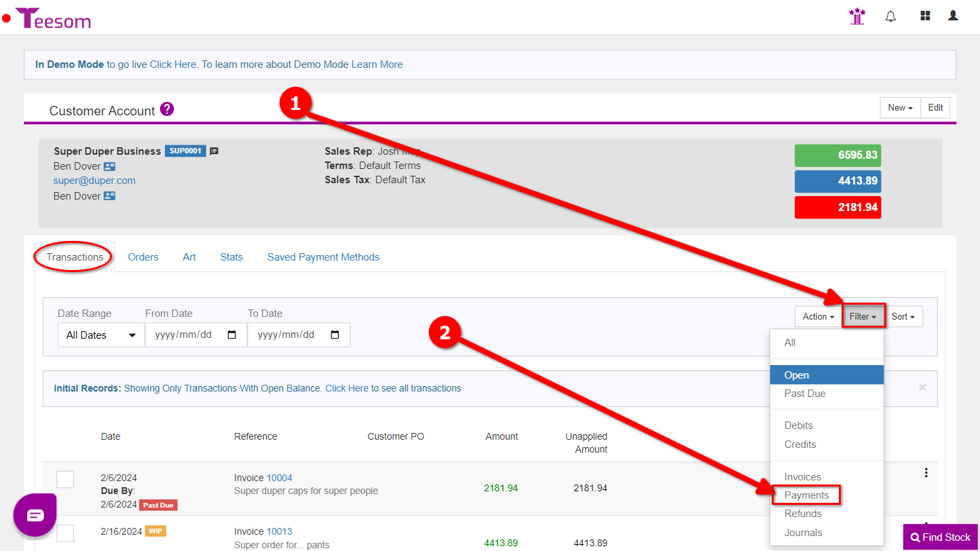Viewport: 980px width, 551px height.
Task: Click green amount 2181.94 in Invoice 10004 row
Action: 501,488
